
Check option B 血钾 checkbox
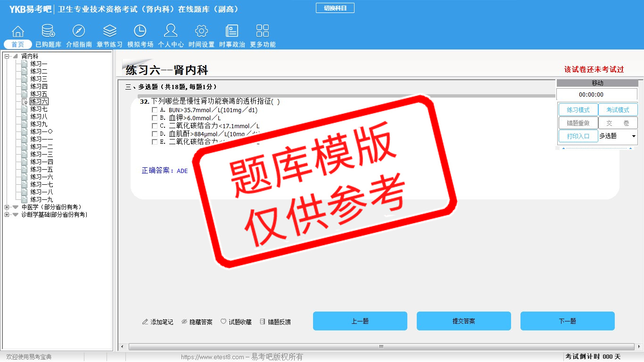(x=155, y=118)
